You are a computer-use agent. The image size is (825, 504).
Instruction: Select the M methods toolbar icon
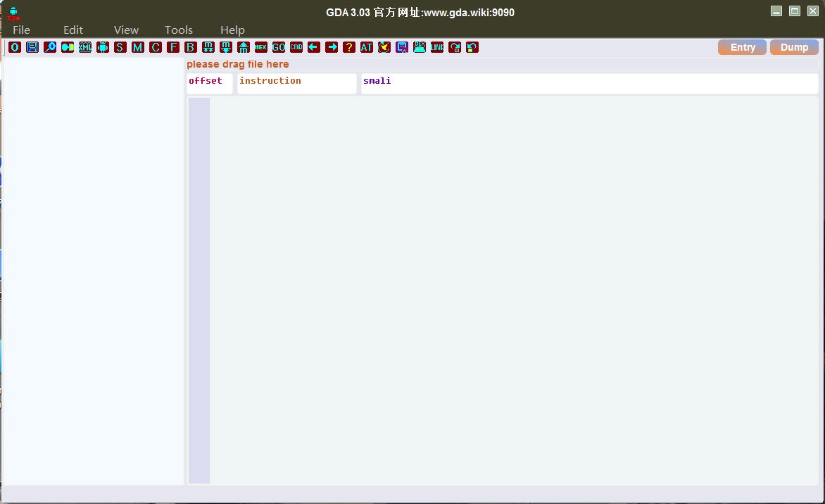pyautogui.click(x=138, y=47)
